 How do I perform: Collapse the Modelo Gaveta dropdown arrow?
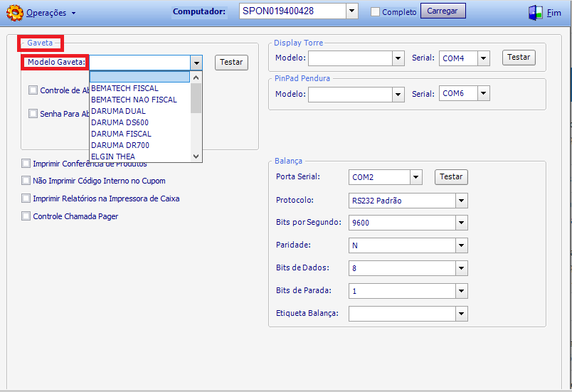(196, 63)
